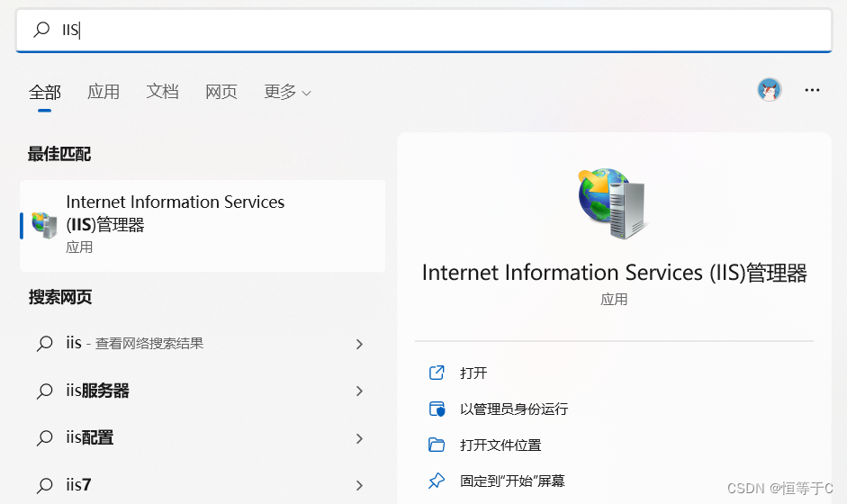Expand the 更多 dropdown
The width and height of the screenshot is (847, 504).
(287, 92)
